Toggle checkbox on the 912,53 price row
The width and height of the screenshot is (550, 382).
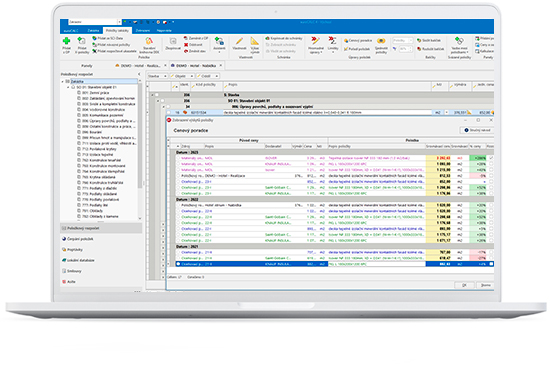tap(491, 176)
